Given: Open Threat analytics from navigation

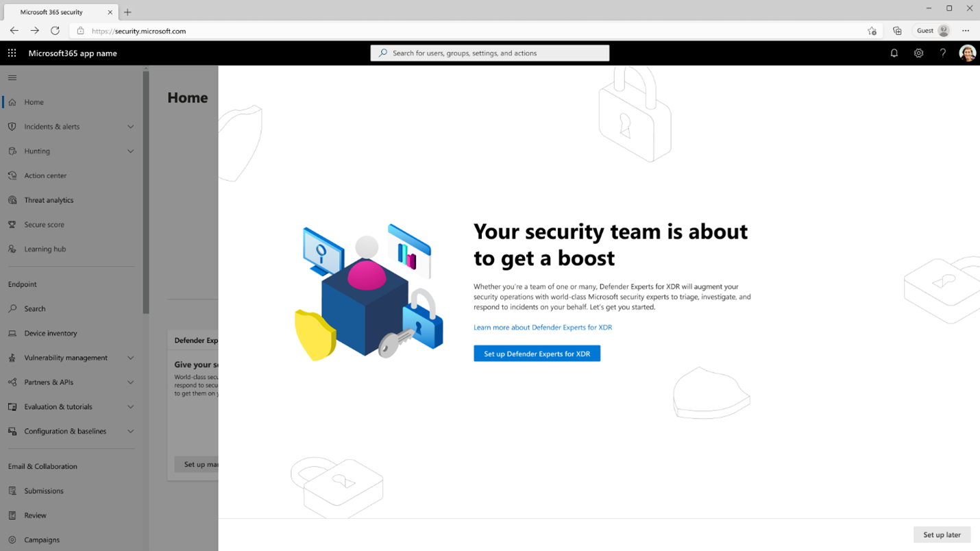Looking at the screenshot, I should (49, 200).
